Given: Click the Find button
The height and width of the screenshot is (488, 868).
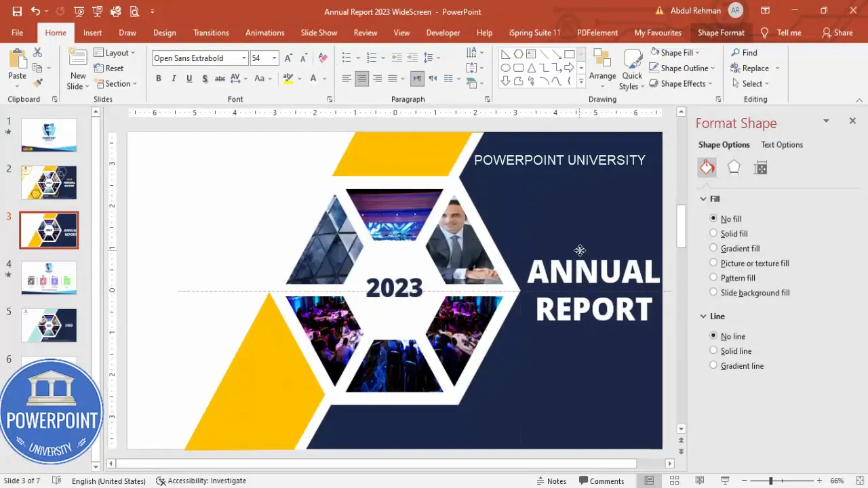Looking at the screenshot, I should tap(744, 52).
